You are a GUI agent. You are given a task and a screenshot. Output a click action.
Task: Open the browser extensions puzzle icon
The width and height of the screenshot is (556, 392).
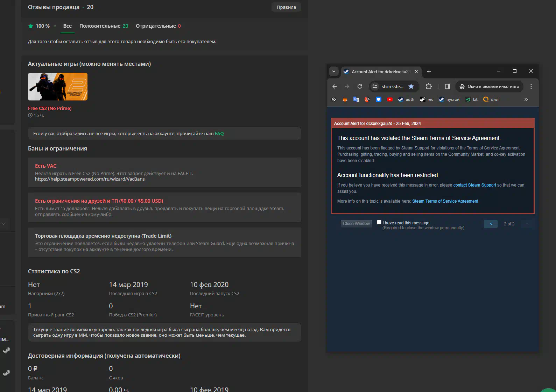click(x=429, y=86)
